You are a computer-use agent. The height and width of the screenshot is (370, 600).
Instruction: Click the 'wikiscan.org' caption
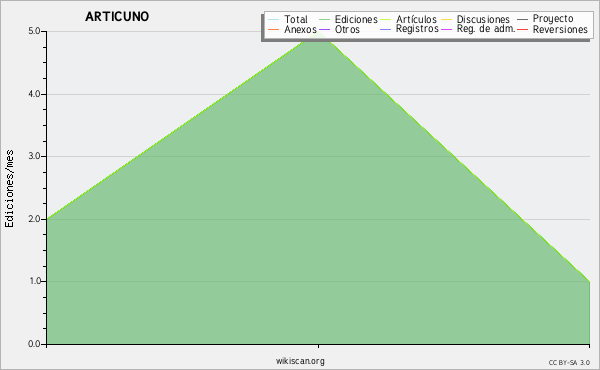(x=300, y=361)
